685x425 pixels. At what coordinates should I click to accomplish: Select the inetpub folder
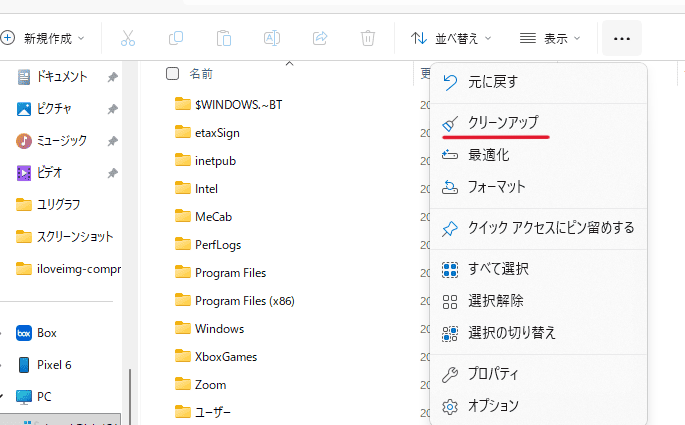[x=205, y=161]
